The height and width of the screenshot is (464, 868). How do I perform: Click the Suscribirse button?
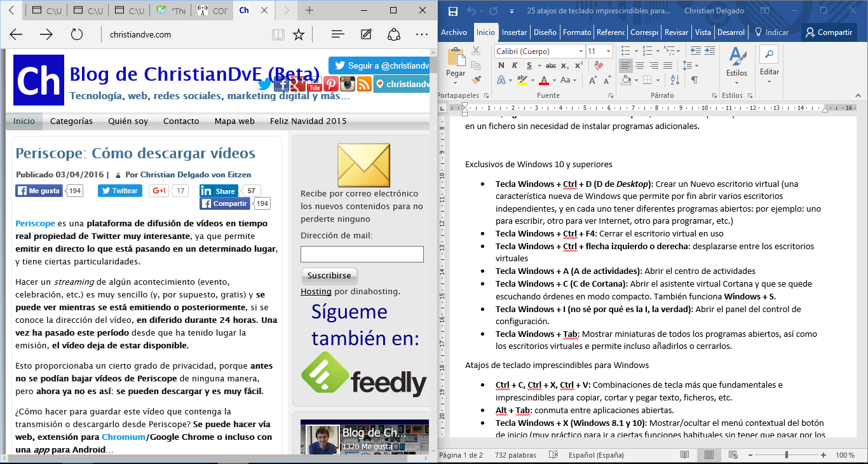(329, 276)
